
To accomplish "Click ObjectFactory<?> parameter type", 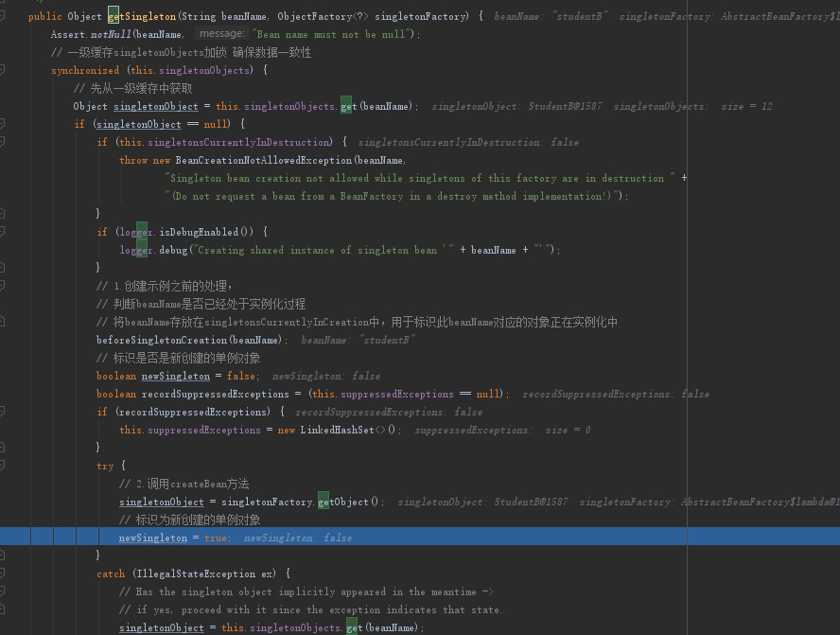I will tap(323, 17).
